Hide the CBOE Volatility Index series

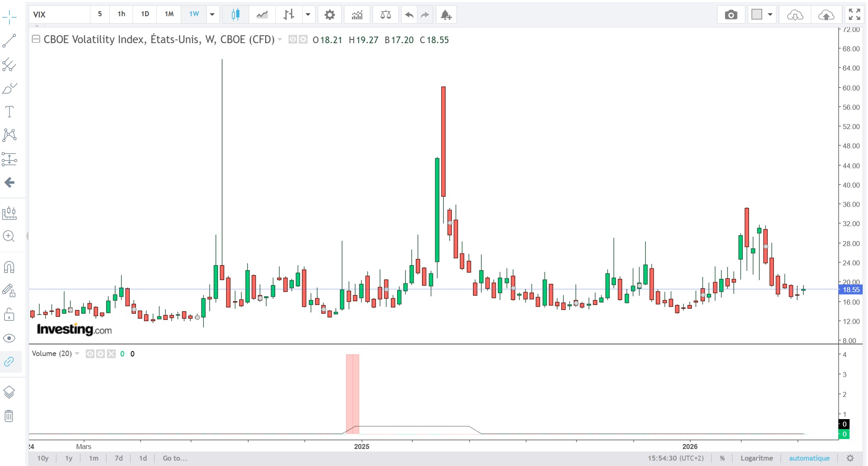tap(293, 39)
